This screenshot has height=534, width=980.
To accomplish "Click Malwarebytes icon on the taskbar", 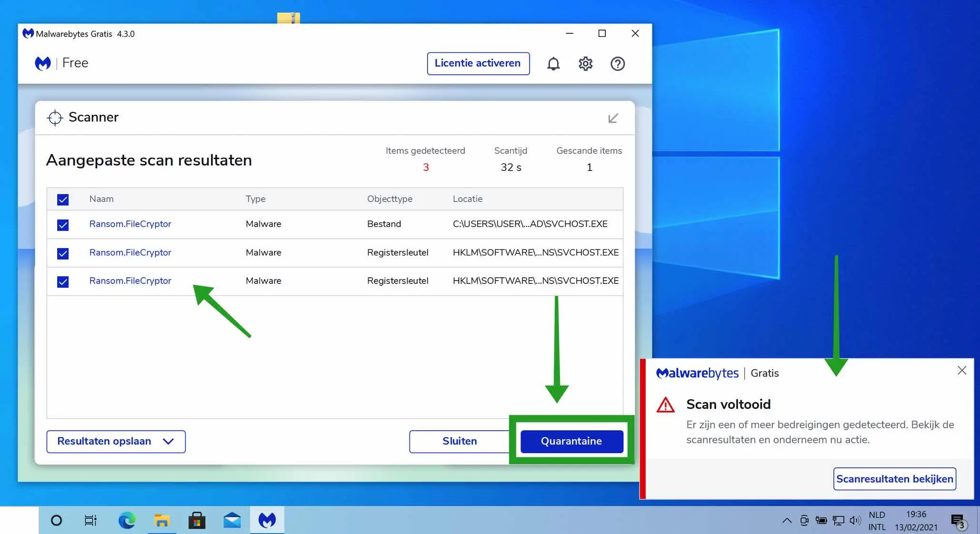I will coord(267,520).
